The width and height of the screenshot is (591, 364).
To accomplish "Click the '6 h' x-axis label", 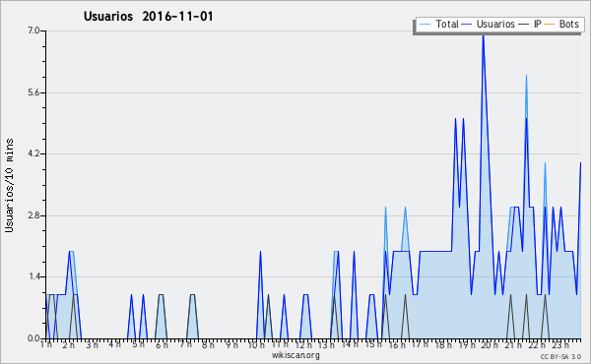I will point(162,344).
